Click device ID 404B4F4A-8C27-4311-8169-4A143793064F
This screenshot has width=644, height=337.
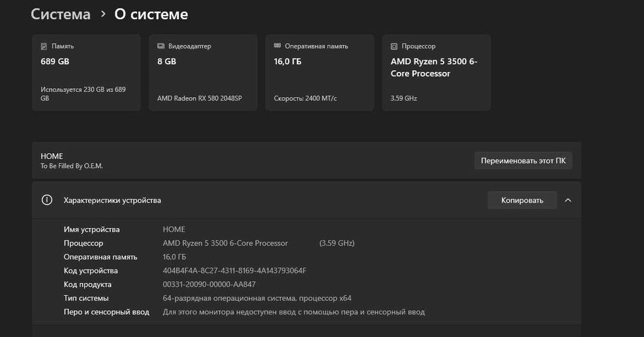point(234,271)
